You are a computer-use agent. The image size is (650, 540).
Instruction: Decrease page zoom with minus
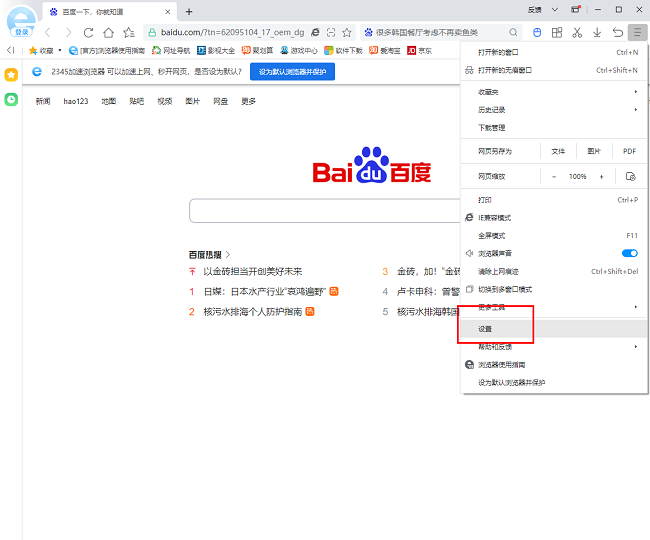coord(554,177)
